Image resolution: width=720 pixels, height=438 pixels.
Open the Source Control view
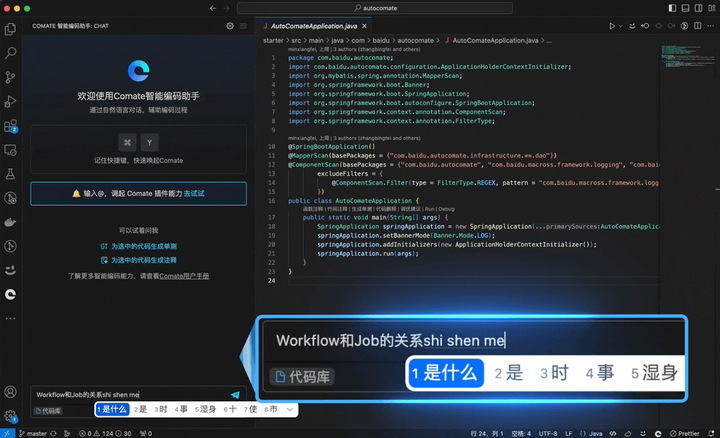(x=11, y=77)
